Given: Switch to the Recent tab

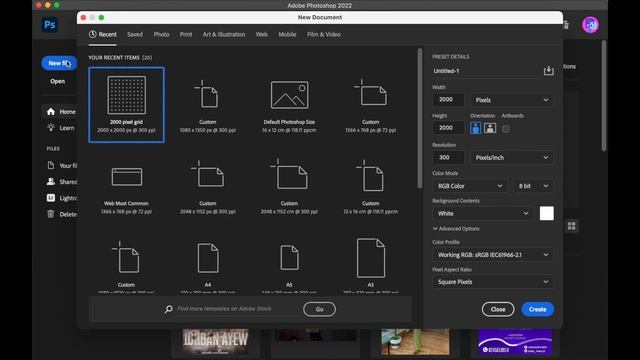Looking at the screenshot, I should (103, 35).
